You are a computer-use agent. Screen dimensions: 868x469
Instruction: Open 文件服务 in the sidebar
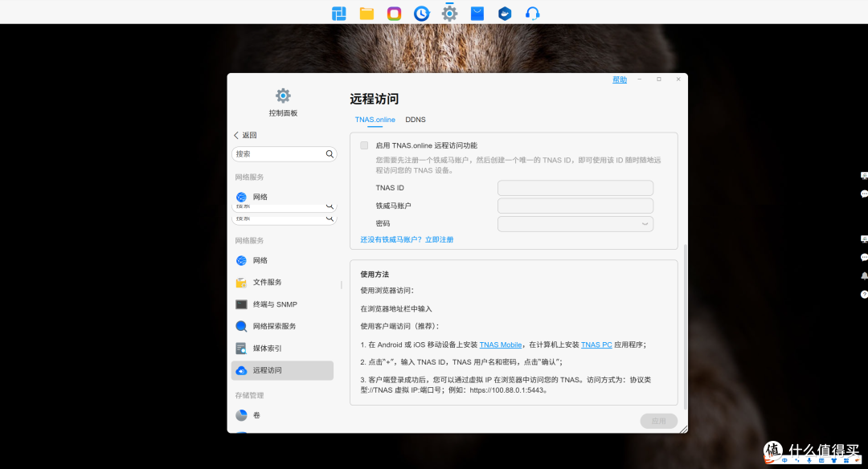pos(282,282)
